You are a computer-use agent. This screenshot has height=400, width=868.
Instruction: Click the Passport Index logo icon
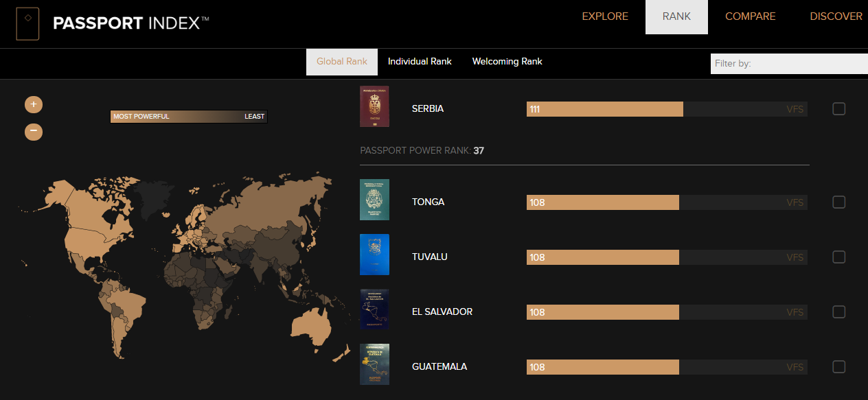coord(27,23)
